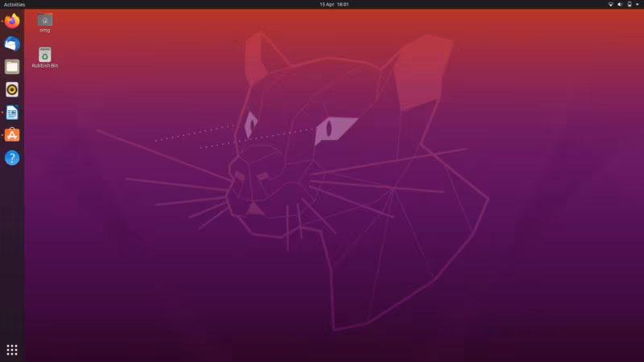Launch Thunderbird Mail from the dock

[x=12, y=44]
